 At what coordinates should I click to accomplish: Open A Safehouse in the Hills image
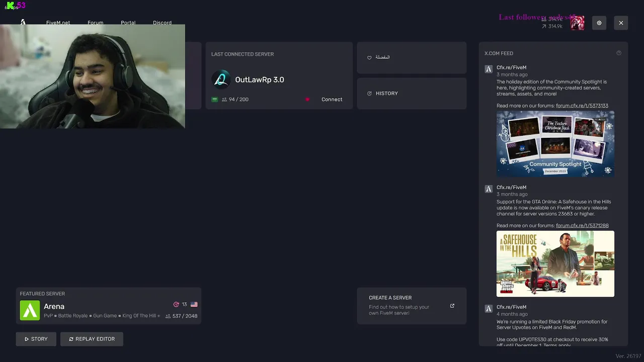point(555,263)
